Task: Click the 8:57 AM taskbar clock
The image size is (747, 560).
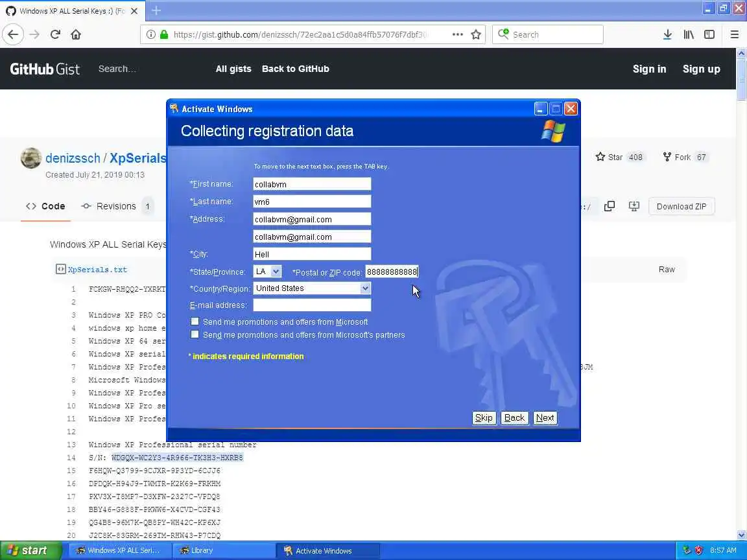Action: click(723, 550)
